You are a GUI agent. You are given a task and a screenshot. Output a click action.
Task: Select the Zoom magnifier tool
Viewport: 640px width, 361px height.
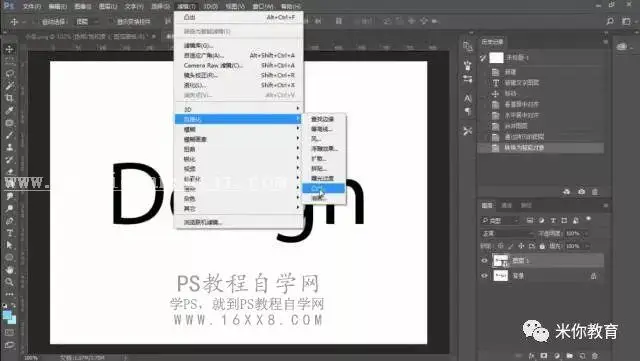[9, 282]
